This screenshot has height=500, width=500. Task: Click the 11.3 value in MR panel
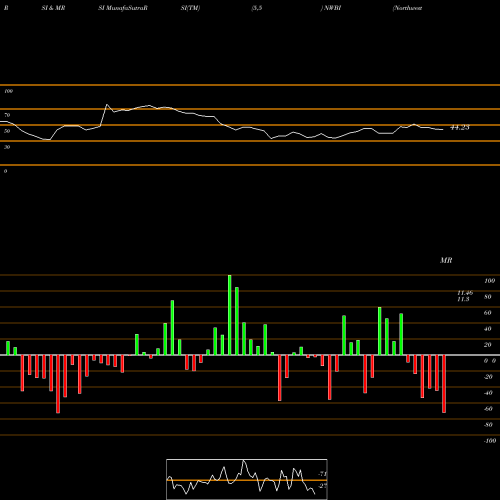[463, 299]
